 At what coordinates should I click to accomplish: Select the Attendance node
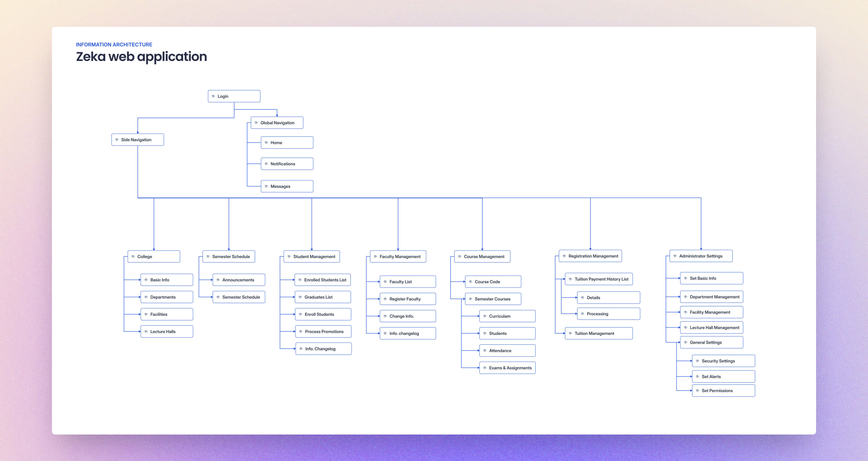(508, 351)
